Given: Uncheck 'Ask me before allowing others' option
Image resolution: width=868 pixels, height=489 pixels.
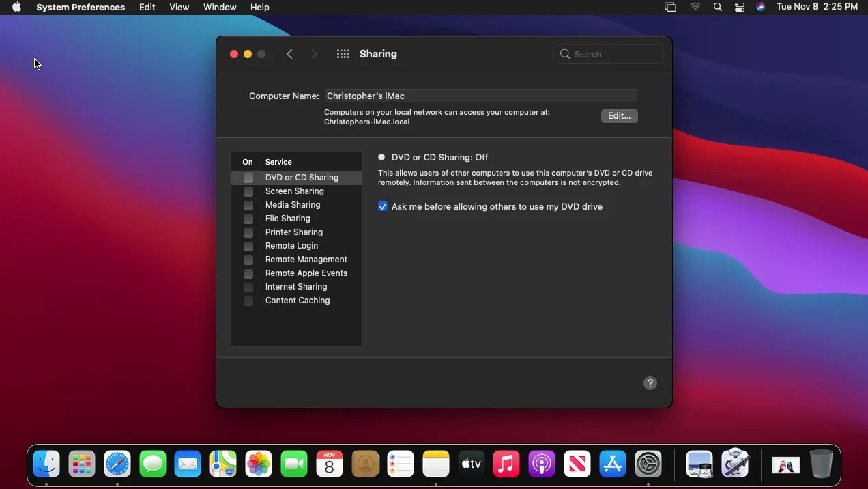Looking at the screenshot, I should [383, 206].
